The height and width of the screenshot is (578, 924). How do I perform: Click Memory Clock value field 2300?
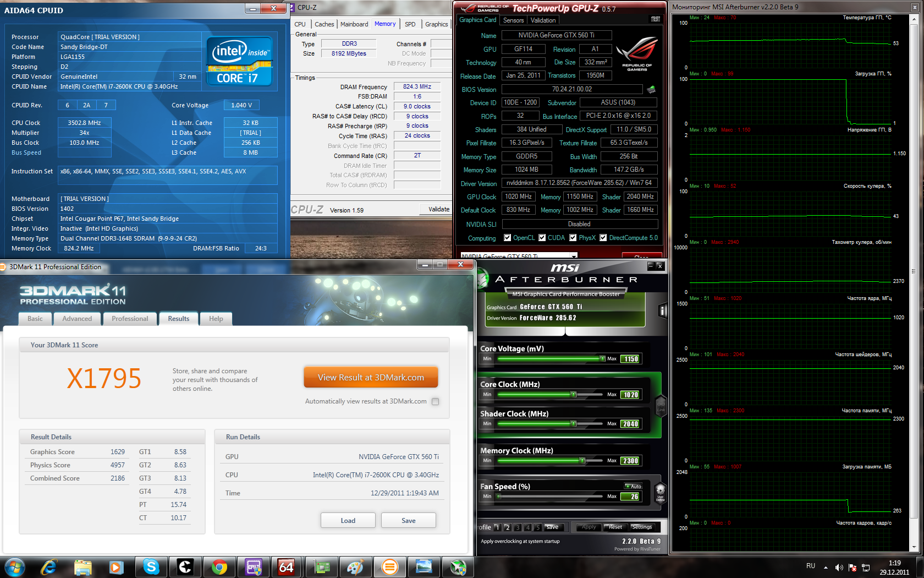[x=630, y=461]
